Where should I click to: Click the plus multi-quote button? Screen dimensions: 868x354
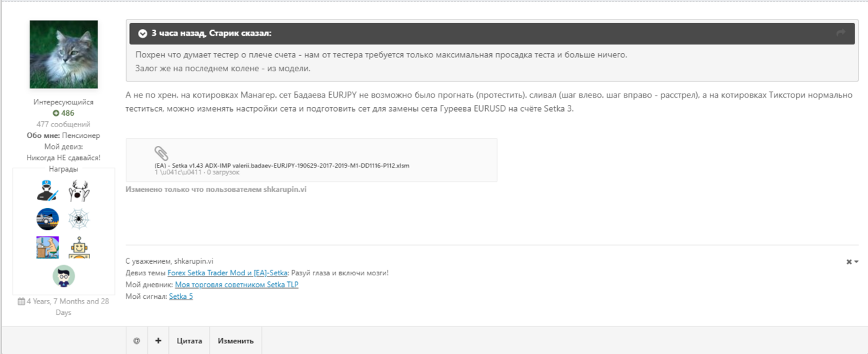point(158,341)
